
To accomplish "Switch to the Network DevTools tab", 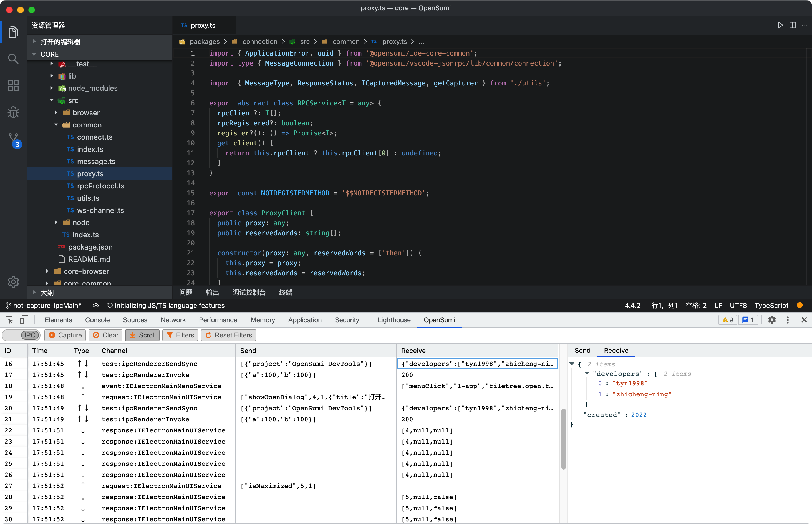I will tap(173, 320).
